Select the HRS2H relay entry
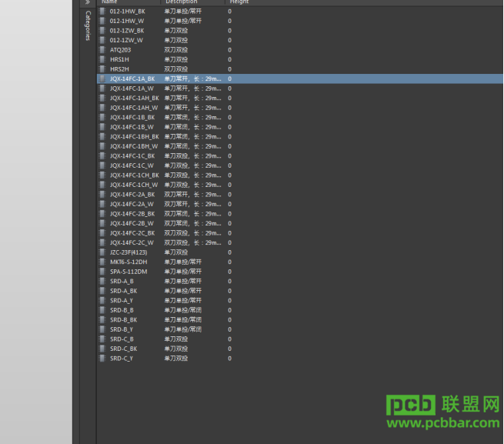Image resolution: width=504 pixels, height=444 pixels. tap(300, 69)
